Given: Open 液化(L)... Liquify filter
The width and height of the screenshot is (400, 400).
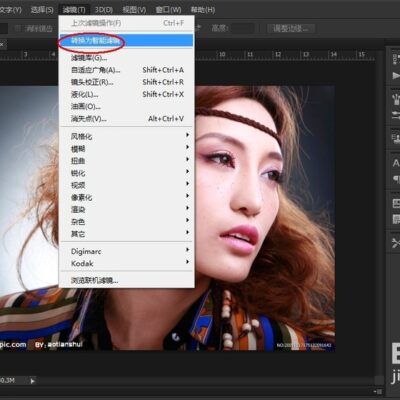Looking at the screenshot, I should click(127, 94).
